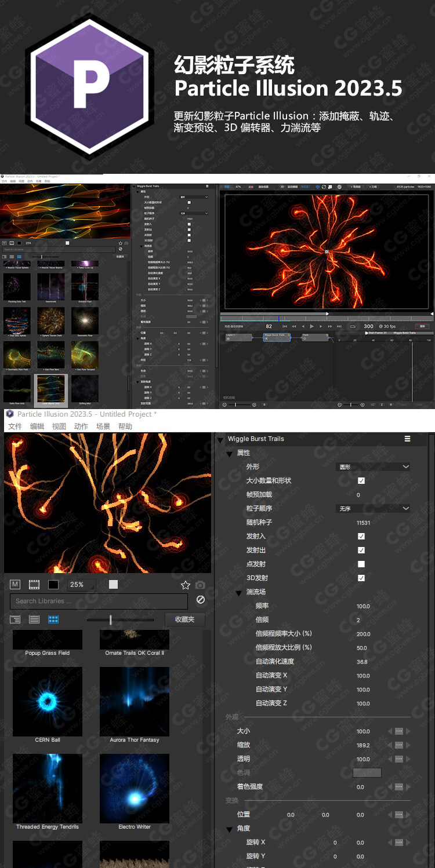
Task: Select the Layer 1 node in node view
Action: click(x=238, y=337)
